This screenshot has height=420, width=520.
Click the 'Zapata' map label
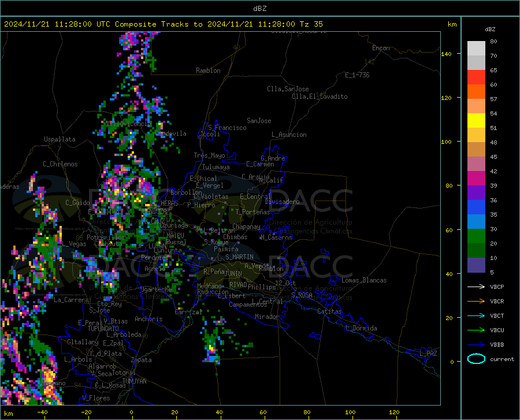pyautogui.click(x=142, y=360)
